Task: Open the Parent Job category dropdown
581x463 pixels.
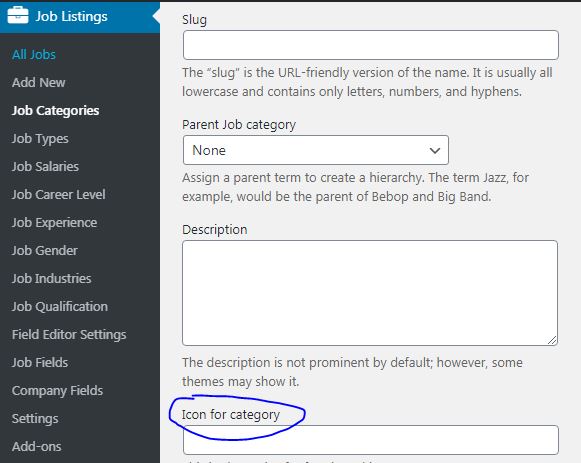Action: click(316, 150)
